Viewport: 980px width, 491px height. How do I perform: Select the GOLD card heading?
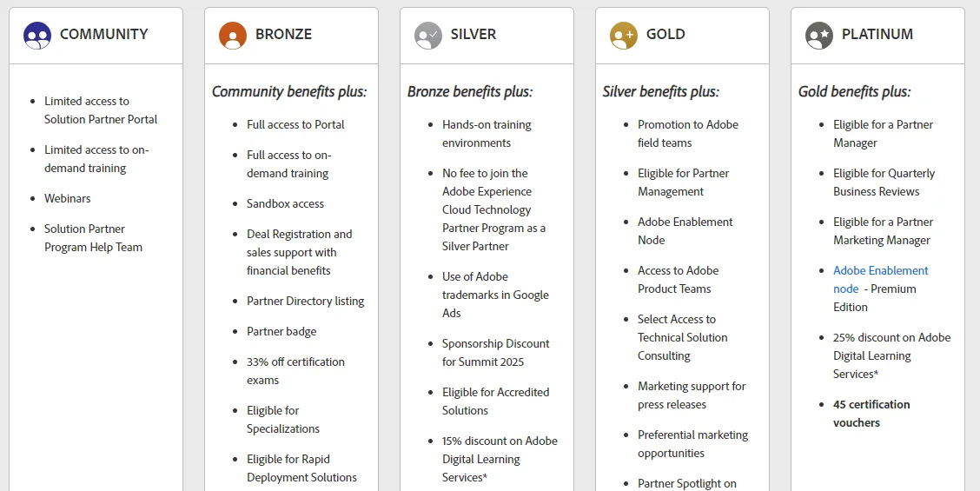coord(665,35)
